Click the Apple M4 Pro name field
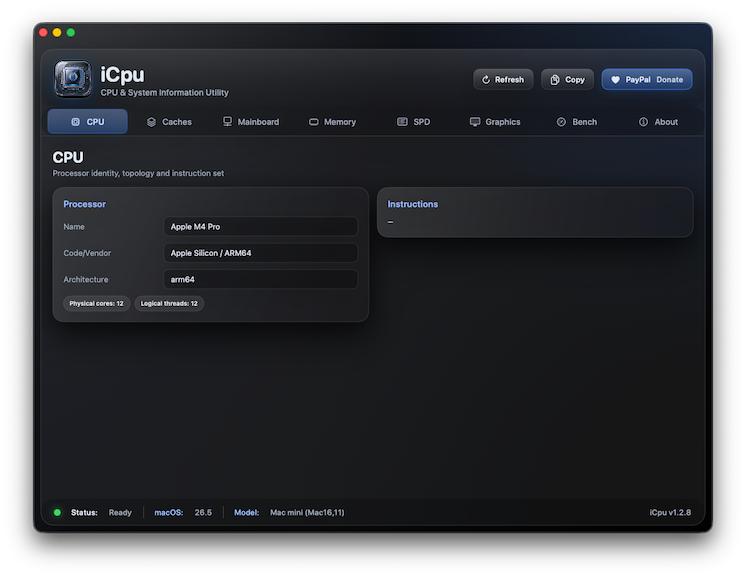 (x=261, y=227)
